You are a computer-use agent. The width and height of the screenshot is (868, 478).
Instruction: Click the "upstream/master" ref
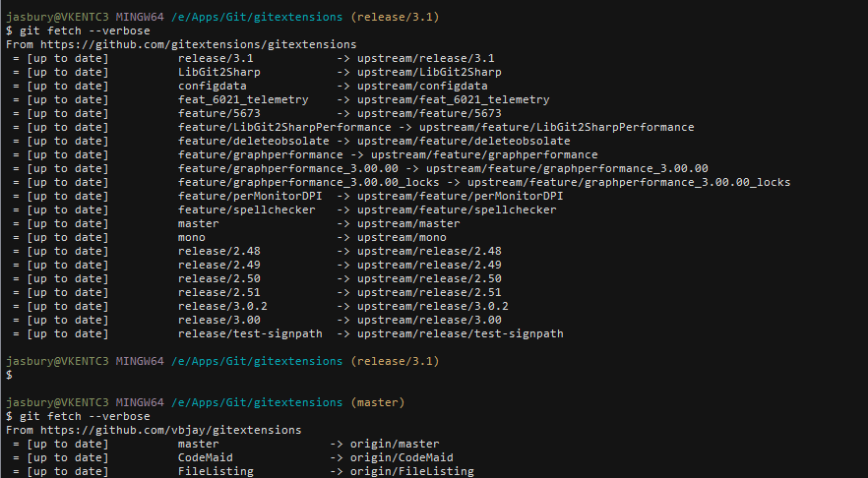pos(408,224)
